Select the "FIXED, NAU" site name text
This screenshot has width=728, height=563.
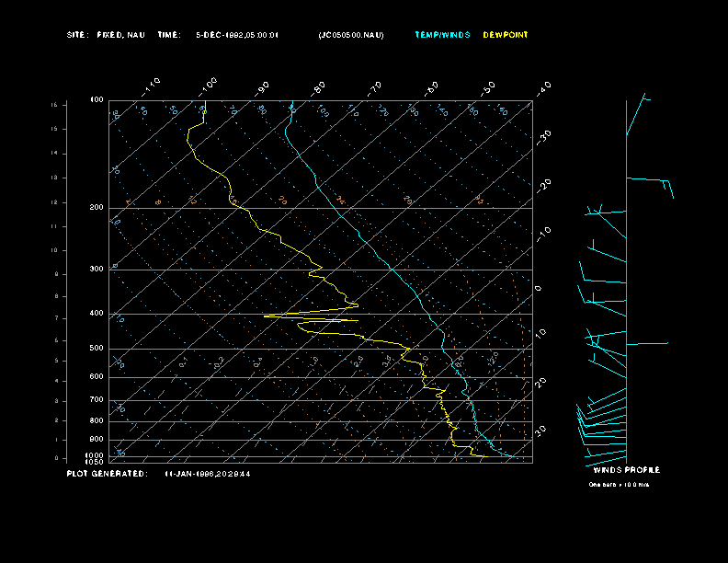pos(120,35)
